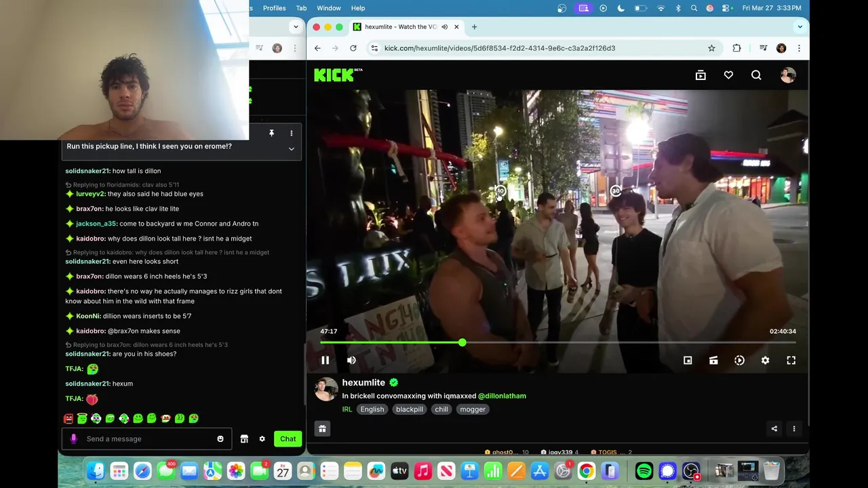The height and width of the screenshot is (488, 868).
Task: Open a new tab with plus button
Action: (x=474, y=27)
